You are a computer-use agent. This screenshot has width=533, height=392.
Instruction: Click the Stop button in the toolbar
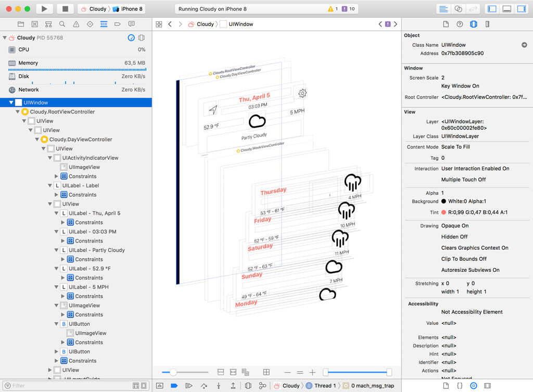[x=65, y=9]
